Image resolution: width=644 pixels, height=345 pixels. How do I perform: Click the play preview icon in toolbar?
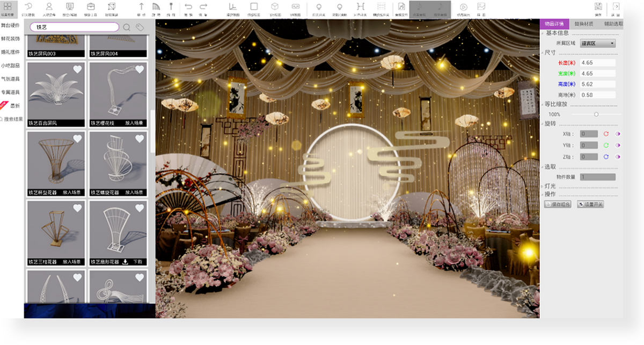click(463, 7)
